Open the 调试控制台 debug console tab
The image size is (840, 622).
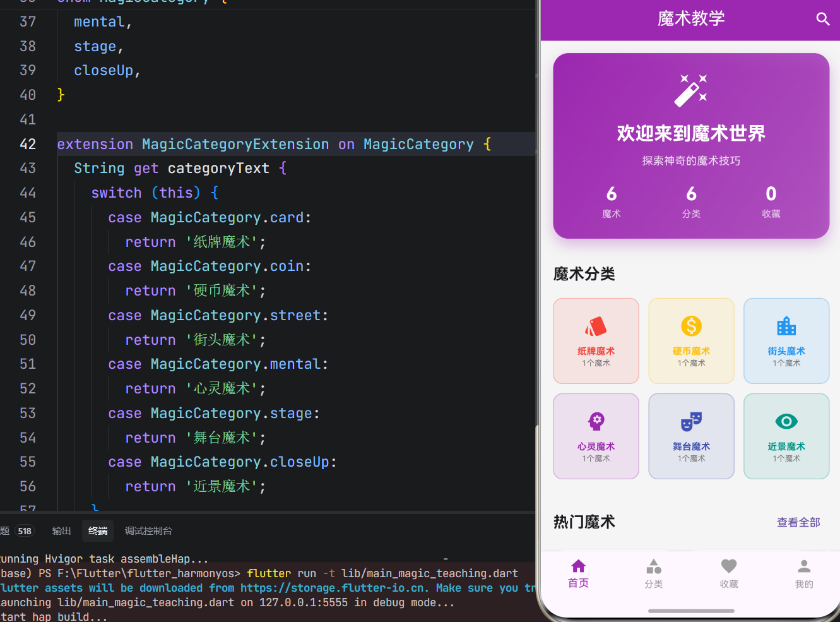[148, 530]
